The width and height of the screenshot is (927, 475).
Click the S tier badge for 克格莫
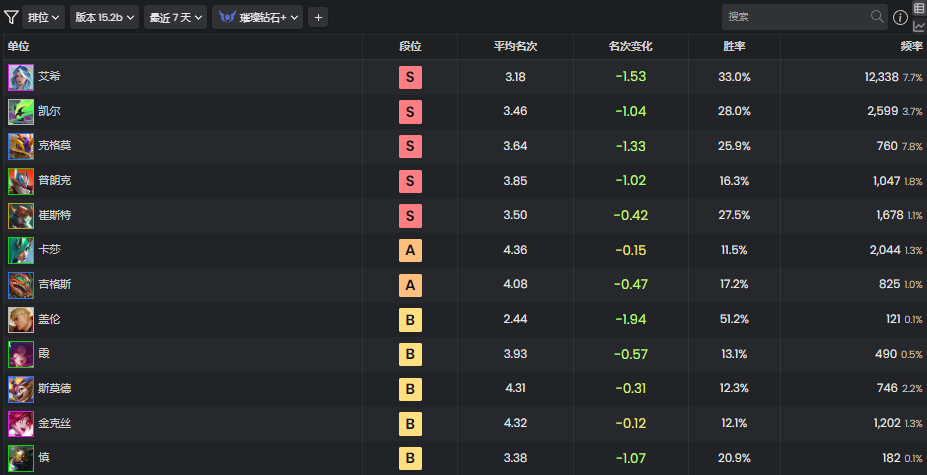pyautogui.click(x=410, y=147)
